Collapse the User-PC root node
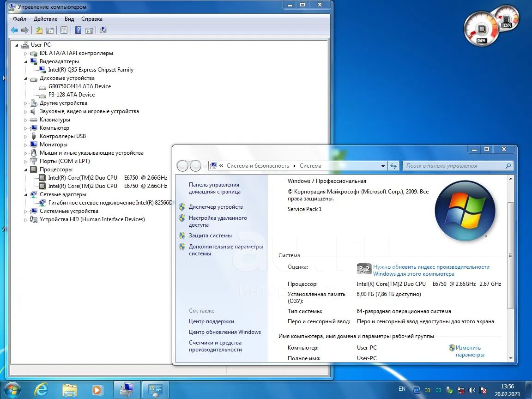This screenshot has width=532, height=399. (x=17, y=45)
